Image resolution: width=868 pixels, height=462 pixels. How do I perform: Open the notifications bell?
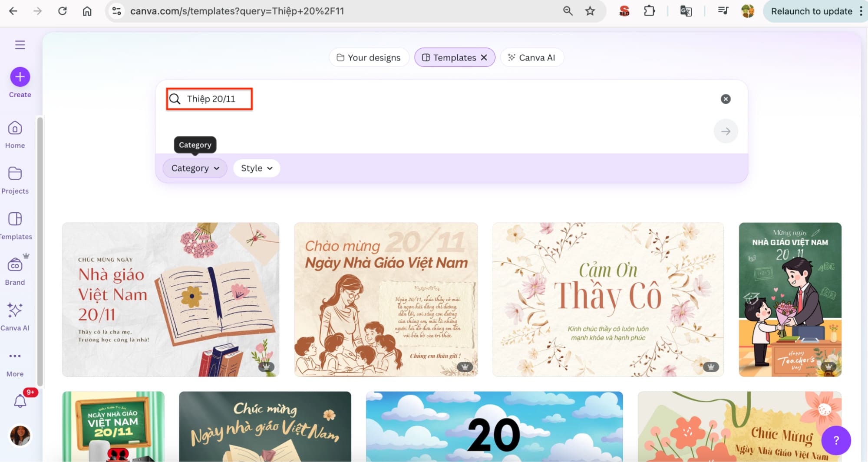[x=20, y=401]
